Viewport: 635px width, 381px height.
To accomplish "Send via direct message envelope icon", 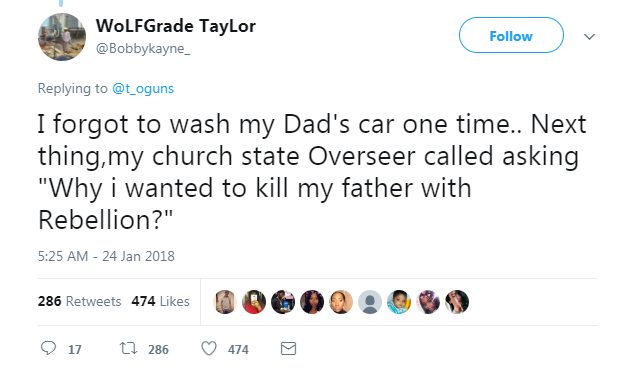I will [x=288, y=349].
